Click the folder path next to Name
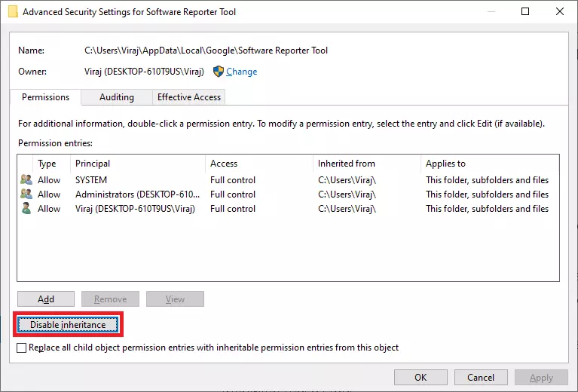 pos(206,51)
